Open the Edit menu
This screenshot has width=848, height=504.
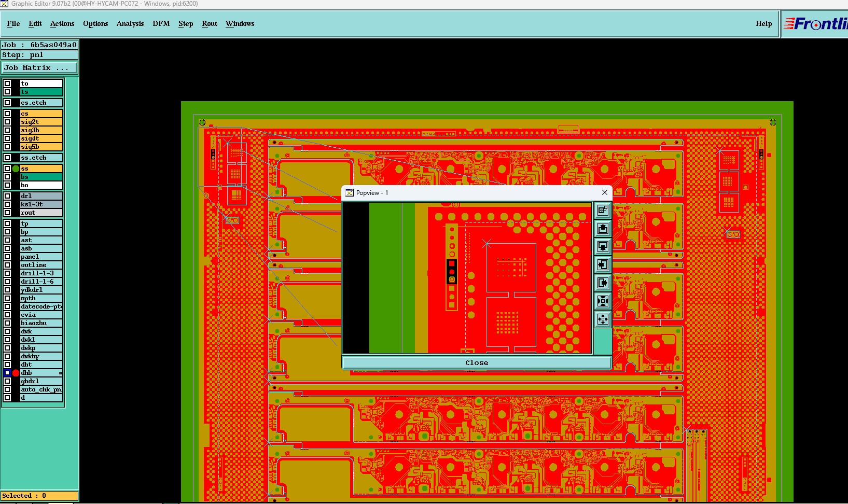click(35, 24)
